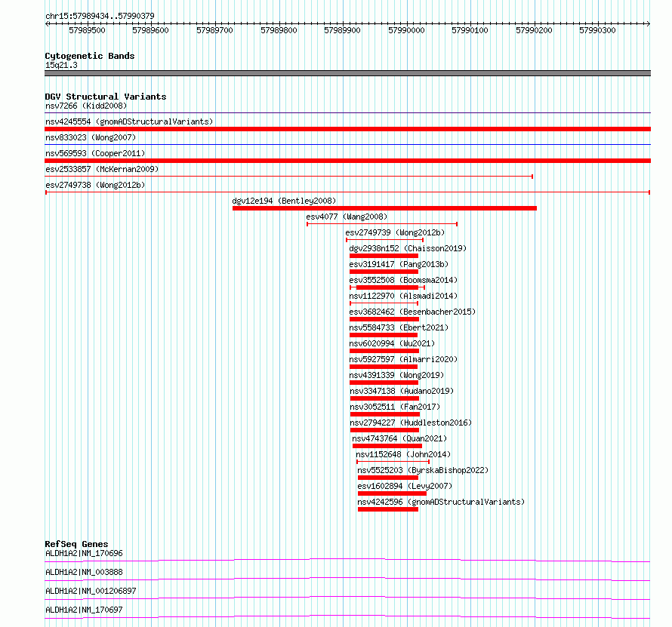
Task: Click the gray 15q21.3 cytogenetic band bar
Action: [x=347, y=73]
